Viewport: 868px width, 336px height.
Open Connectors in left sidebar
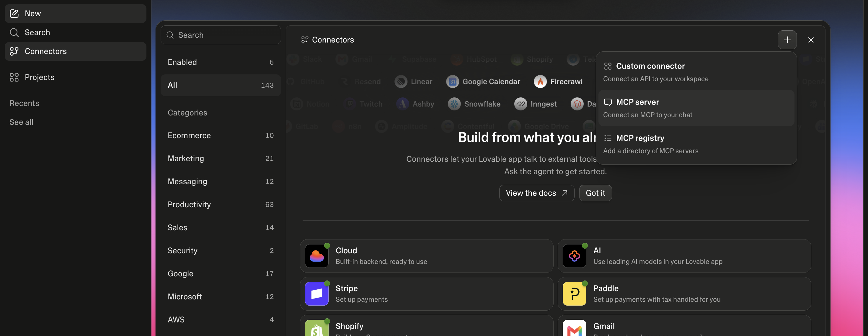pyautogui.click(x=76, y=51)
